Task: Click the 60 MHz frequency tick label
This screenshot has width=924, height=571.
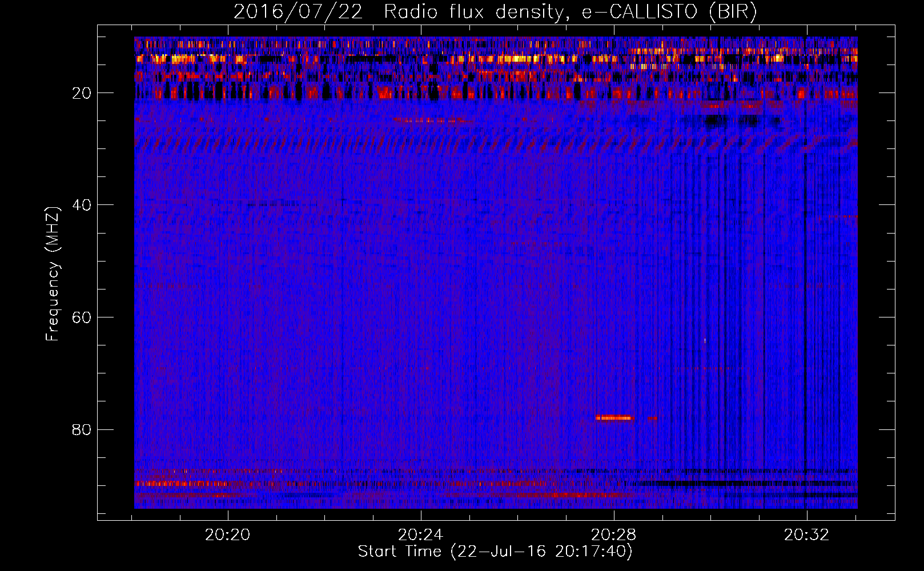Action: tap(82, 317)
